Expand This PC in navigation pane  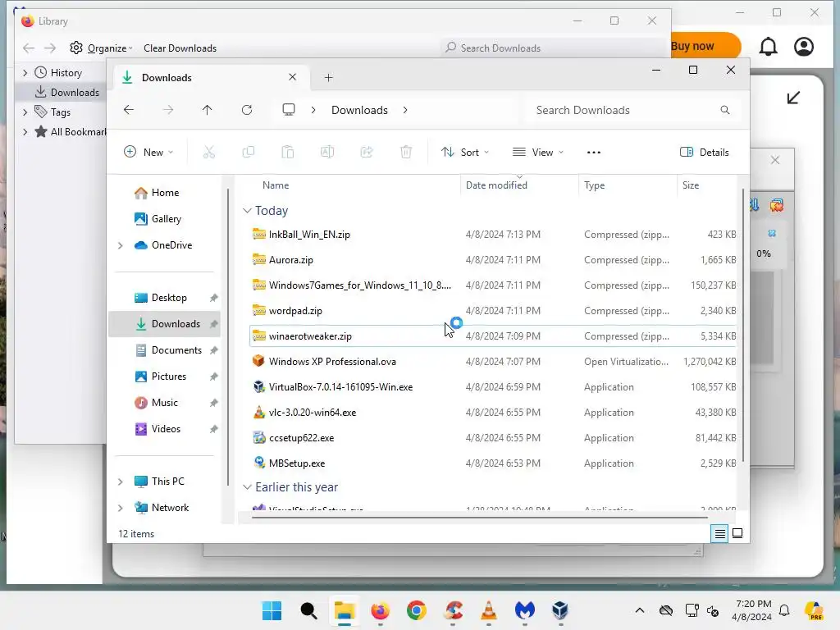[121, 482]
